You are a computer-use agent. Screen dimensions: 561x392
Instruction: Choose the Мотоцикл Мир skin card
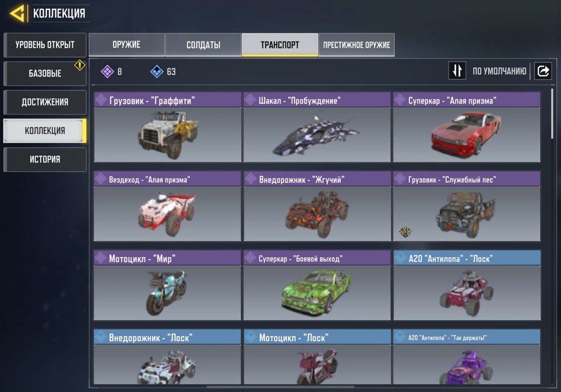pos(167,285)
